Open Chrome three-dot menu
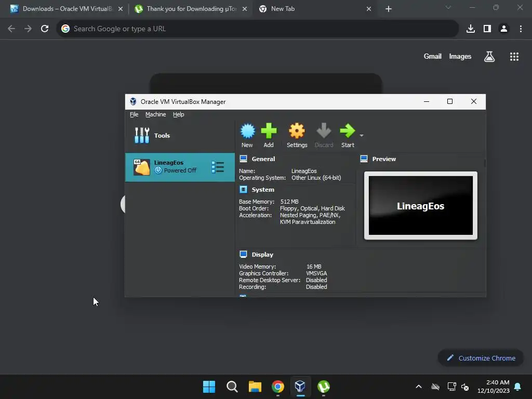The width and height of the screenshot is (532, 399). (521, 29)
